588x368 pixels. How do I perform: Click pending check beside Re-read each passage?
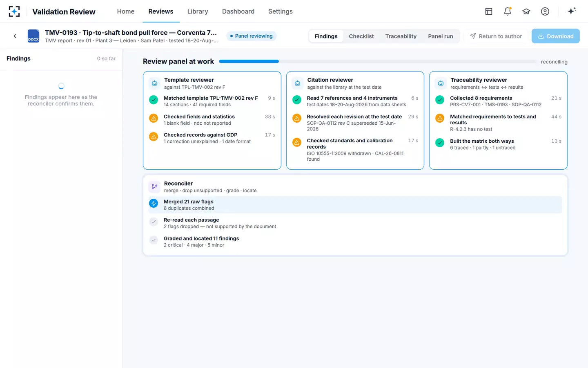tap(154, 222)
